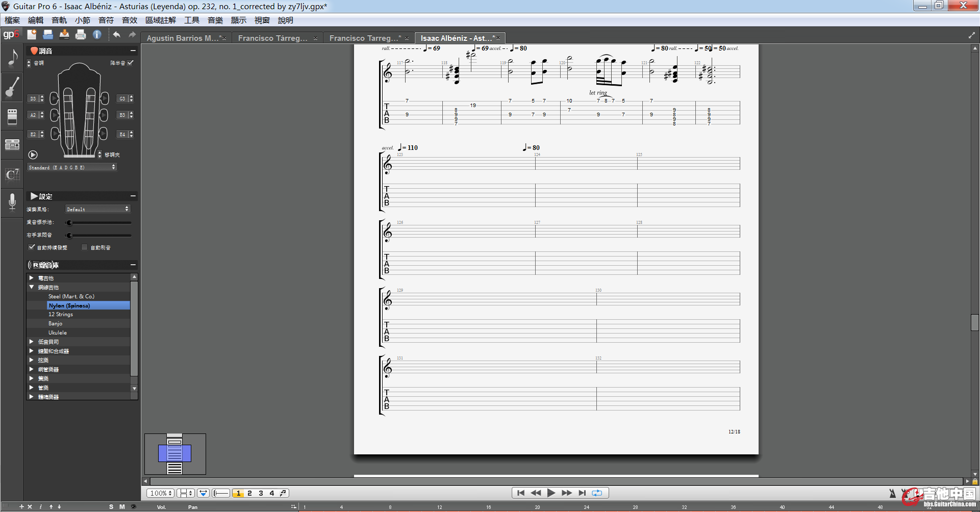Click the vertical score scrollbar thumb
The width and height of the screenshot is (980, 512).
974,322
